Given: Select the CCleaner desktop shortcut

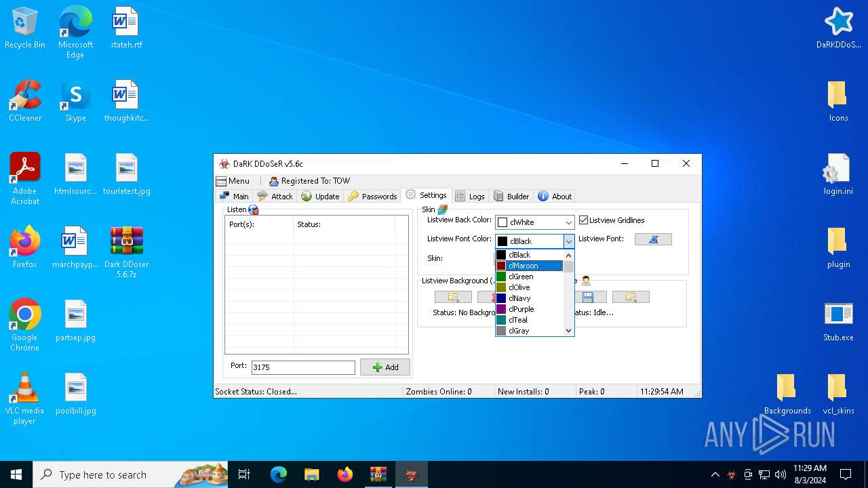Looking at the screenshot, I should click(x=25, y=101).
